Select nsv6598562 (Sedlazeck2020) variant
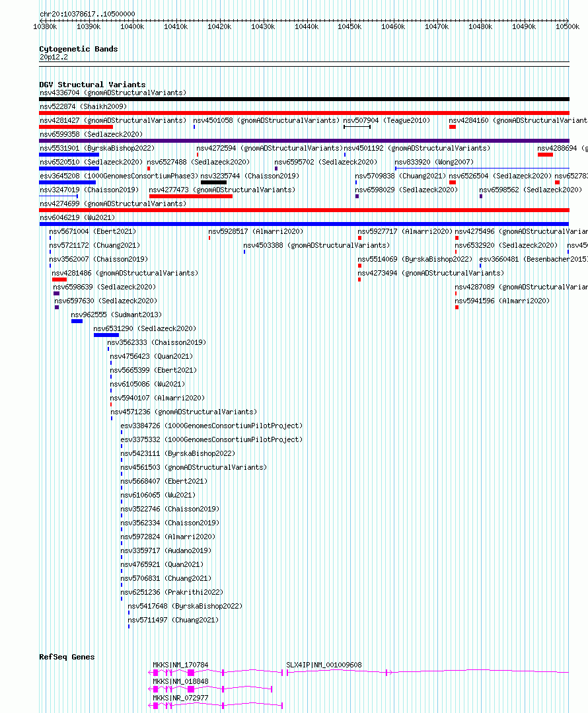This screenshot has width=588, height=713. (531, 190)
